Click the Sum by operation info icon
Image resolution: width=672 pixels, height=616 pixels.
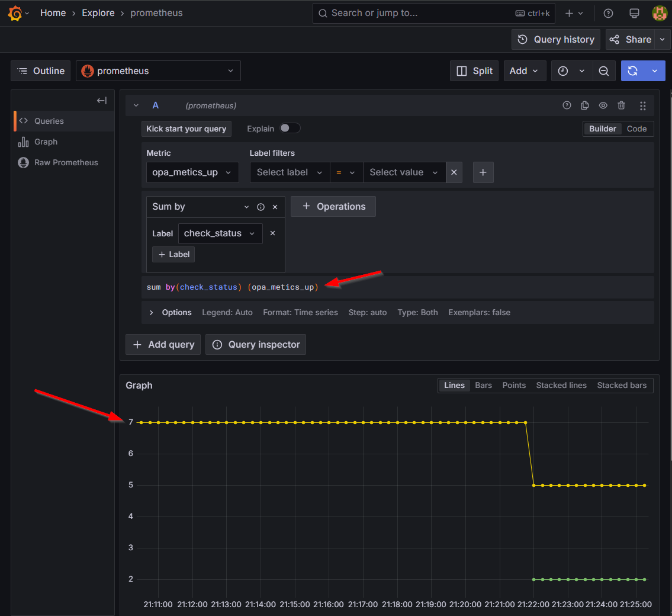point(261,207)
